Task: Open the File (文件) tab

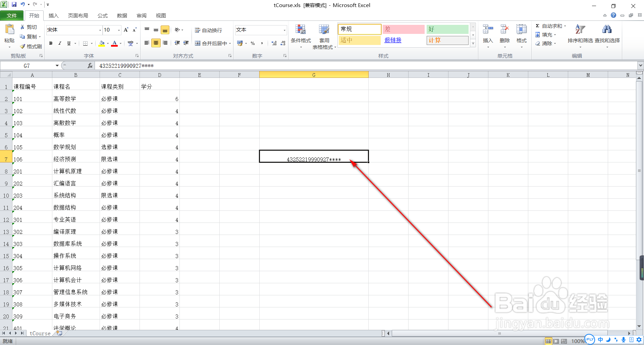Action: click(x=12, y=15)
